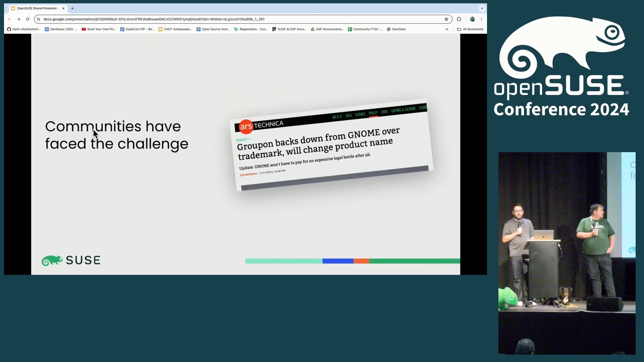Click the Ars Technica article screenshot

pyautogui.click(x=331, y=145)
